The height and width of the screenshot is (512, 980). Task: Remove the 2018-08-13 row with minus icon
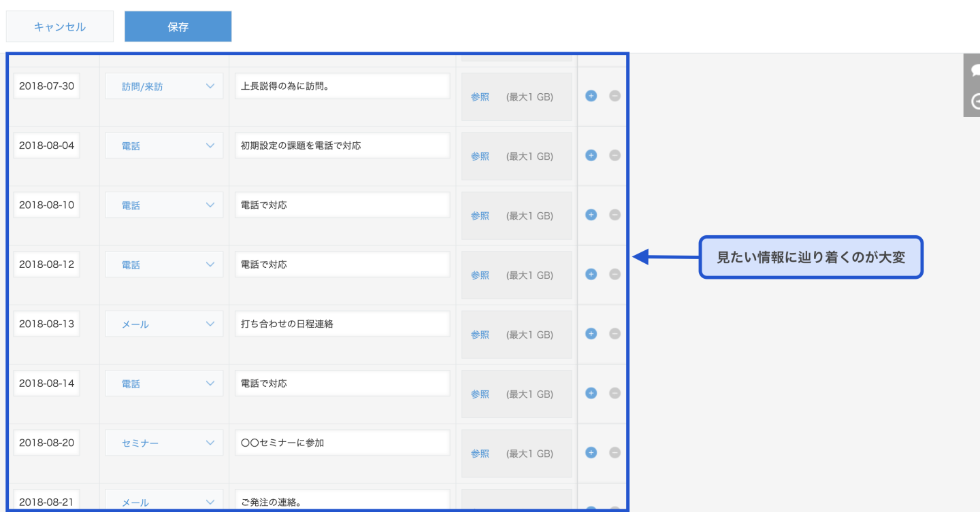[615, 334]
